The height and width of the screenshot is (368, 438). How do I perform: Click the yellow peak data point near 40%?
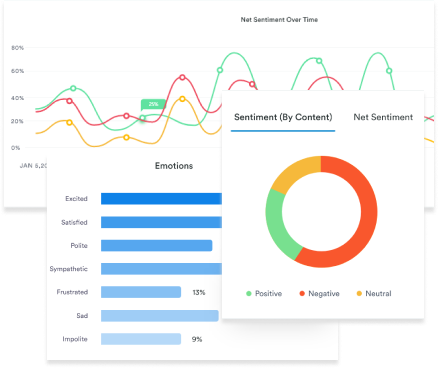[x=182, y=99]
